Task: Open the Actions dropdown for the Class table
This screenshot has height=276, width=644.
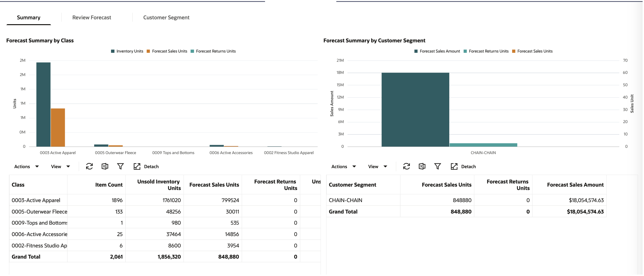Action: 26,167
